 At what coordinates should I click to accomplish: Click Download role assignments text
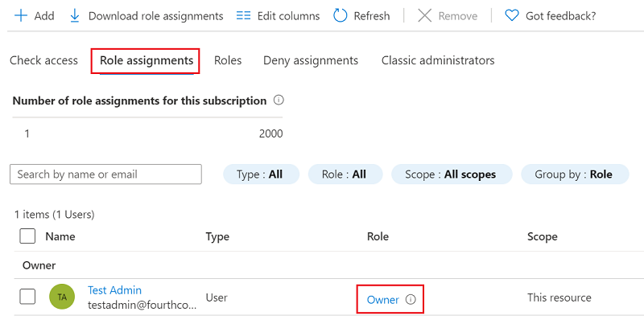156,16
